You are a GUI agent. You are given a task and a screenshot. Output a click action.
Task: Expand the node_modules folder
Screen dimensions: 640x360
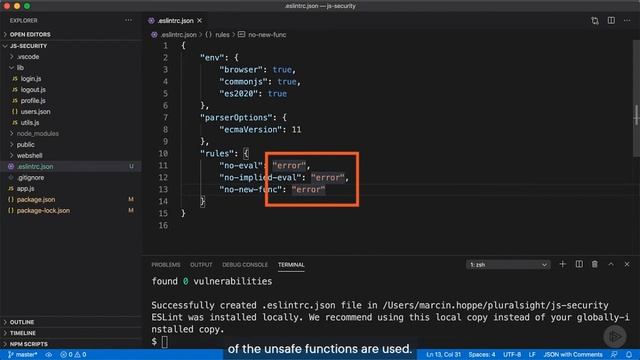tap(38, 134)
